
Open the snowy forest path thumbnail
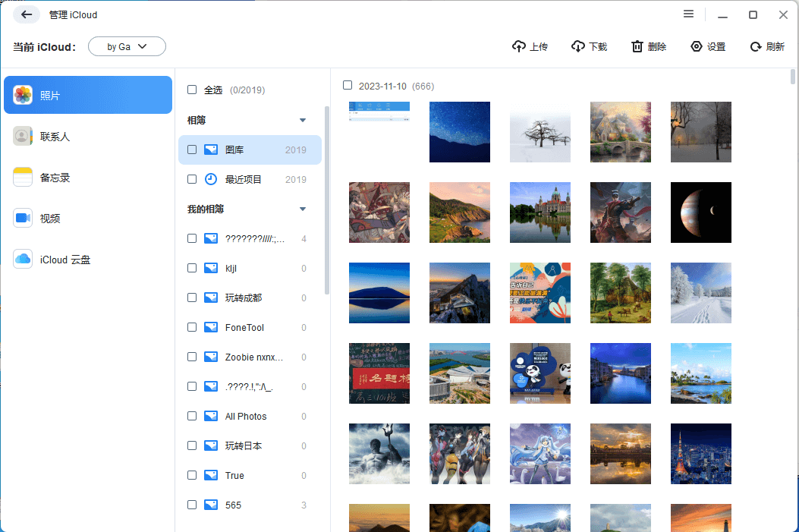tap(700, 293)
